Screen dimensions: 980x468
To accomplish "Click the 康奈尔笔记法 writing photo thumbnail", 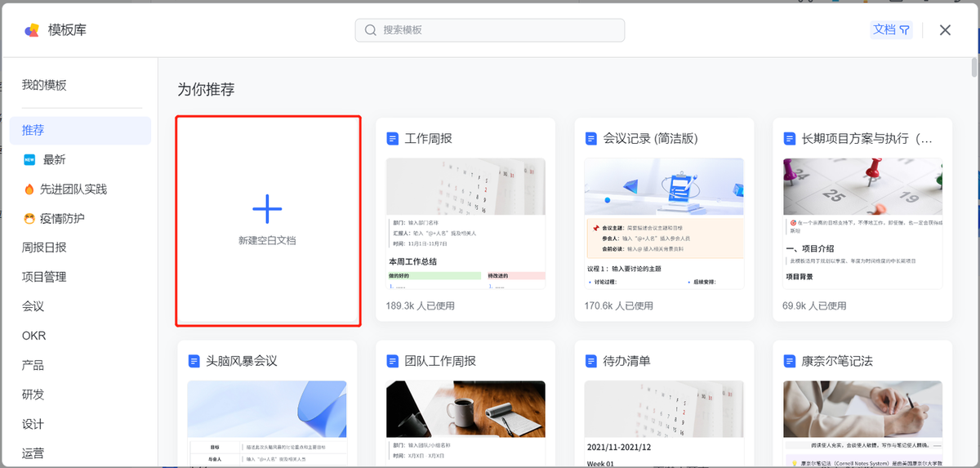I will (862, 410).
